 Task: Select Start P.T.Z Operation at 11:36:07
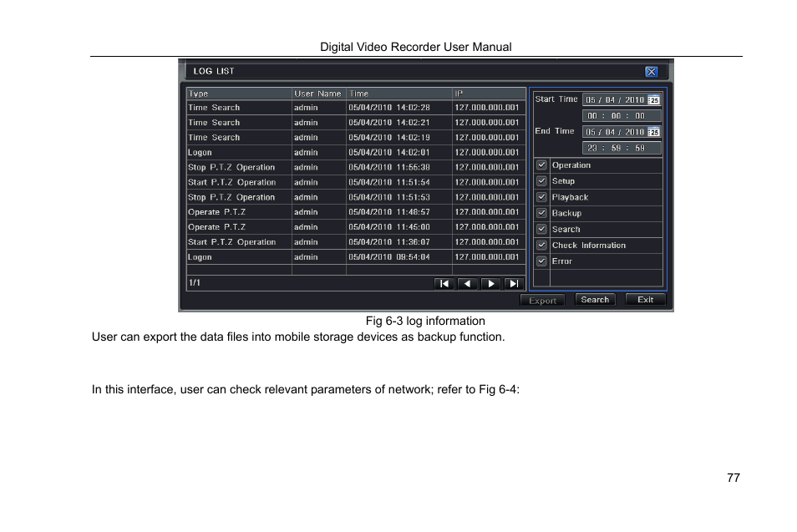coord(357,242)
